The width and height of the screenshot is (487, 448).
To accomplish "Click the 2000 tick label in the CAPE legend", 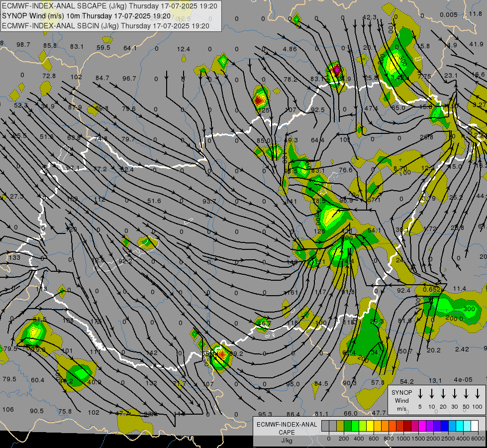I will point(433,439).
